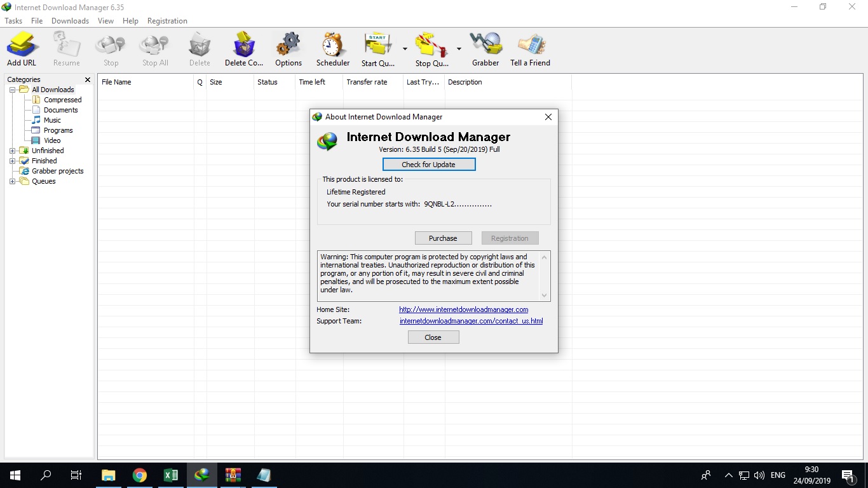Open the Downloads menu
The height and width of the screenshot is (488, 868).
click(70, 21)
